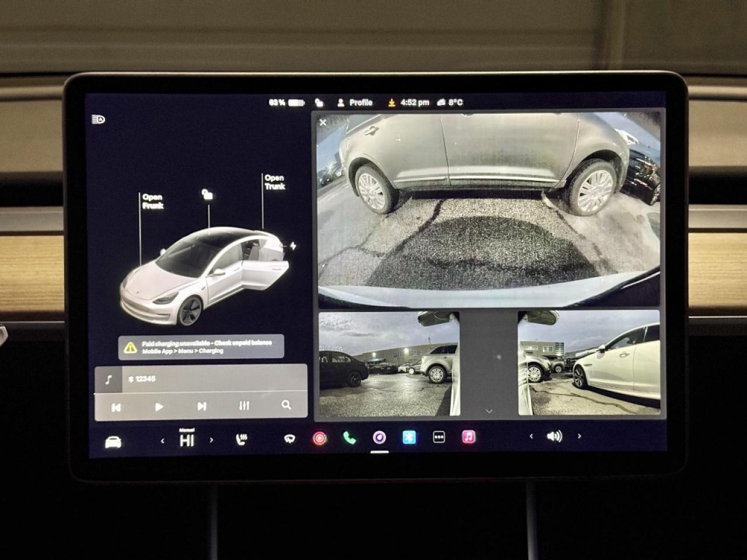This screenshot has width=747, height=560.
Task: Select the left repeater camera view
Action: tap(389, 363)
